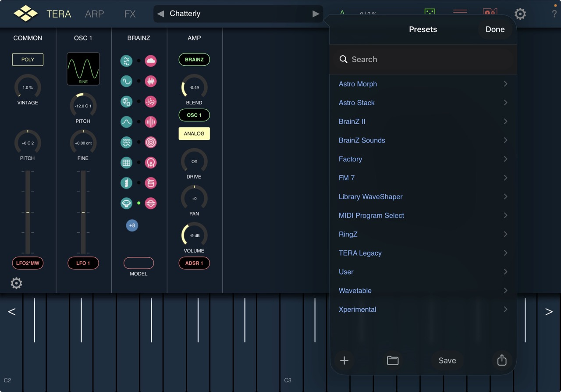
Task: Click the VOLUME knob in AMP
Action: 194,235
